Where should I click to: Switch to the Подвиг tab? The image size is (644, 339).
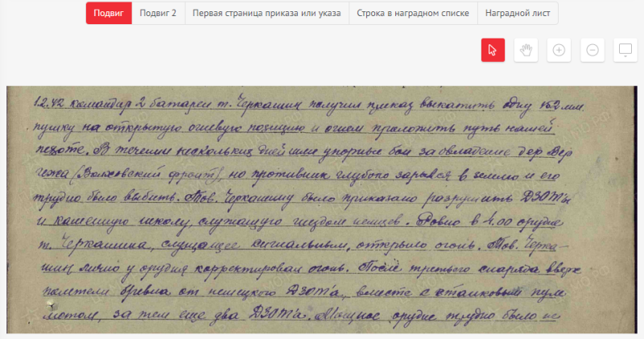pos(109,13)
